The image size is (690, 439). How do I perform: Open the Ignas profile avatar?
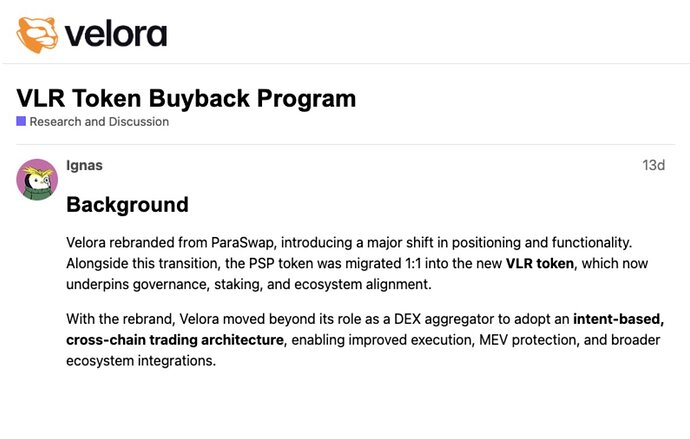click(x=37, y=179)
